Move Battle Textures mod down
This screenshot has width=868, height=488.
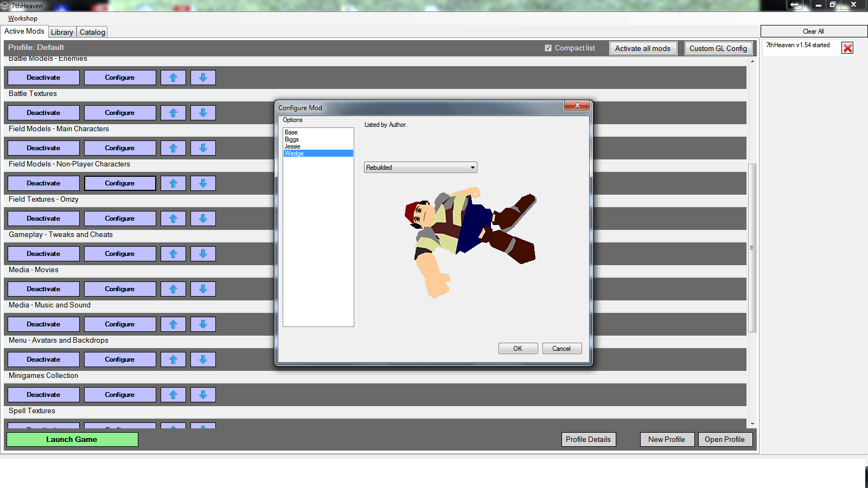click(203, 113)
